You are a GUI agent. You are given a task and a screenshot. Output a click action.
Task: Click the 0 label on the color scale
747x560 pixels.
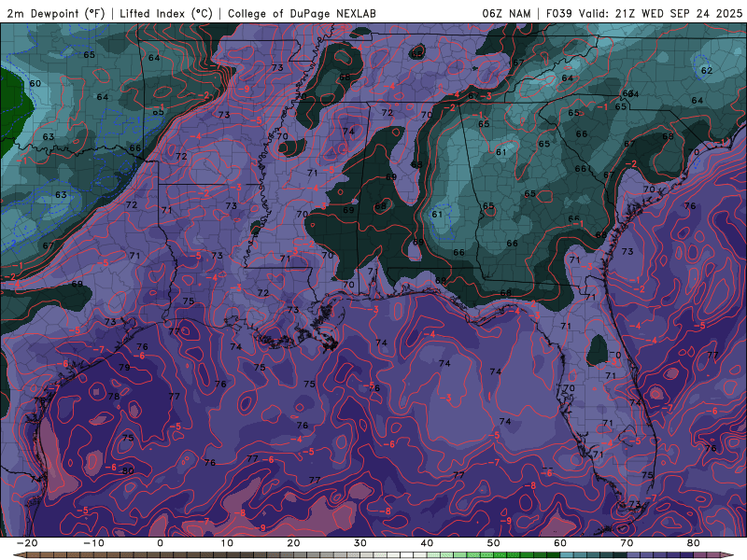point(160,543)
